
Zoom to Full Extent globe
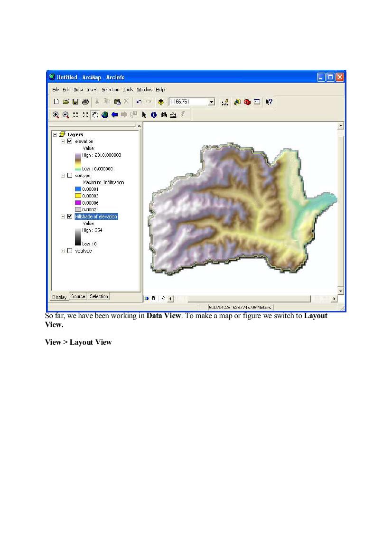[105, 115]
